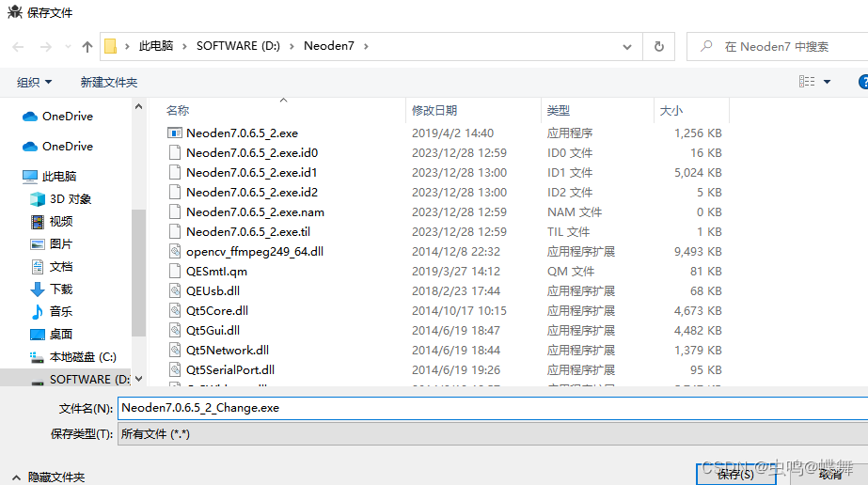Edit the 文件名 input field
Screen dimensions: 868x485
tap(493, 408)
